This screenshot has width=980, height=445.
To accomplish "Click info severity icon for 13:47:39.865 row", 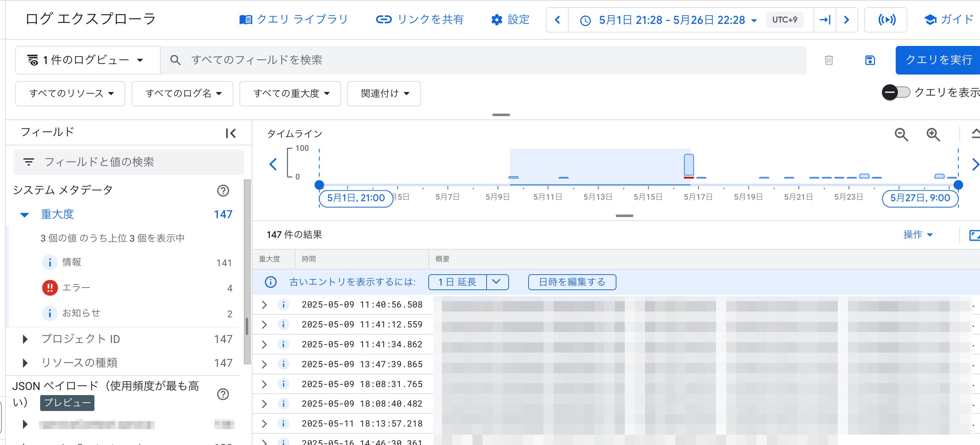I will pyautogui.click(x=283, y=364).
